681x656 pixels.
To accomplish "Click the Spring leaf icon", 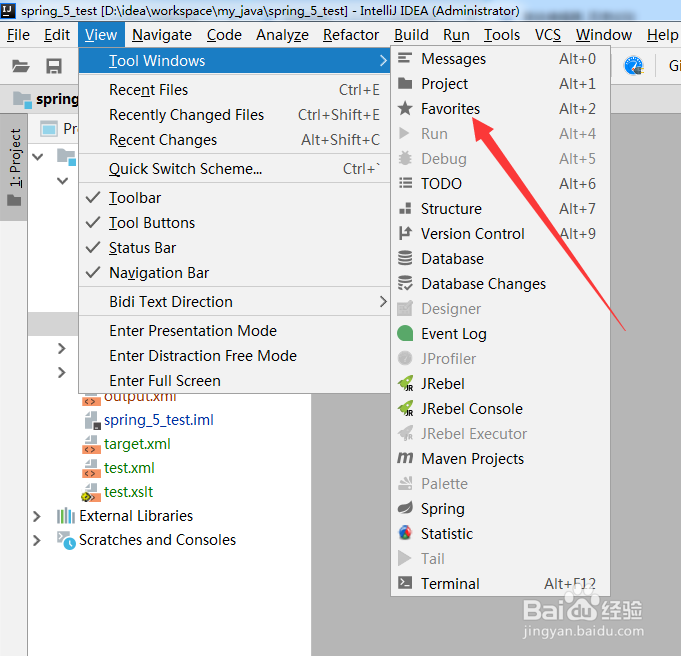I will [x=405, y=508].
